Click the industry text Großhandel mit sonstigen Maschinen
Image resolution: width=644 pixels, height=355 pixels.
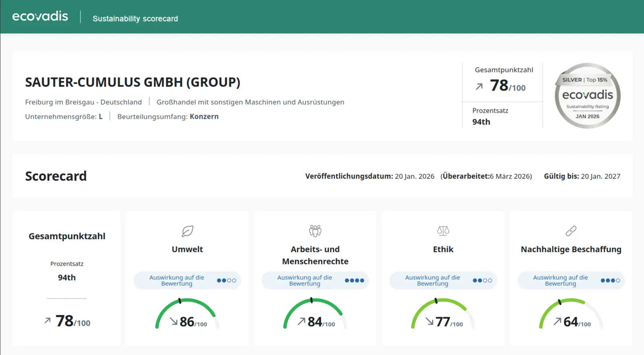point(250,102)
